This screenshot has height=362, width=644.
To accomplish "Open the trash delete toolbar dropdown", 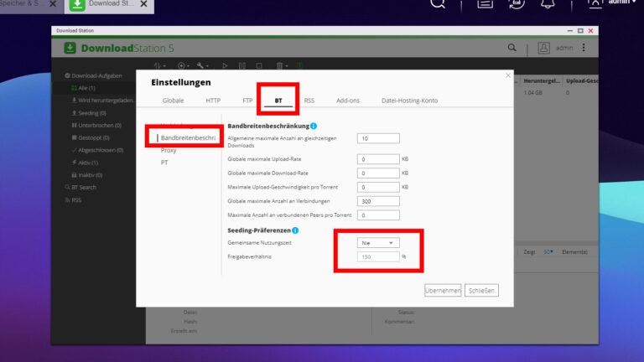I will tap(282, 65).
